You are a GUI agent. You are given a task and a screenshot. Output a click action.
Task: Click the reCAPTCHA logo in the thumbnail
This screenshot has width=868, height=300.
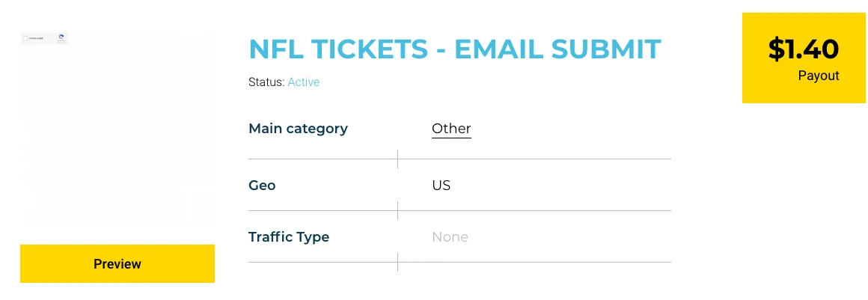tap(61, 36)
